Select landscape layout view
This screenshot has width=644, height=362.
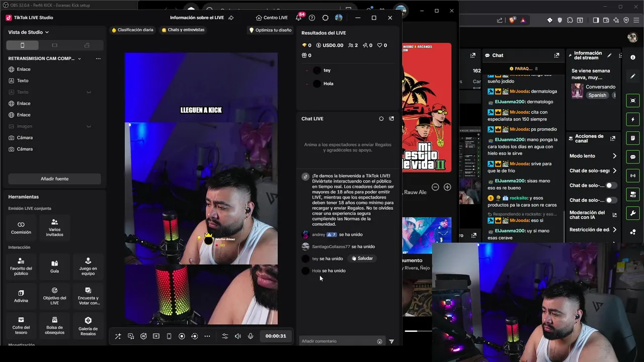[55, 45]
